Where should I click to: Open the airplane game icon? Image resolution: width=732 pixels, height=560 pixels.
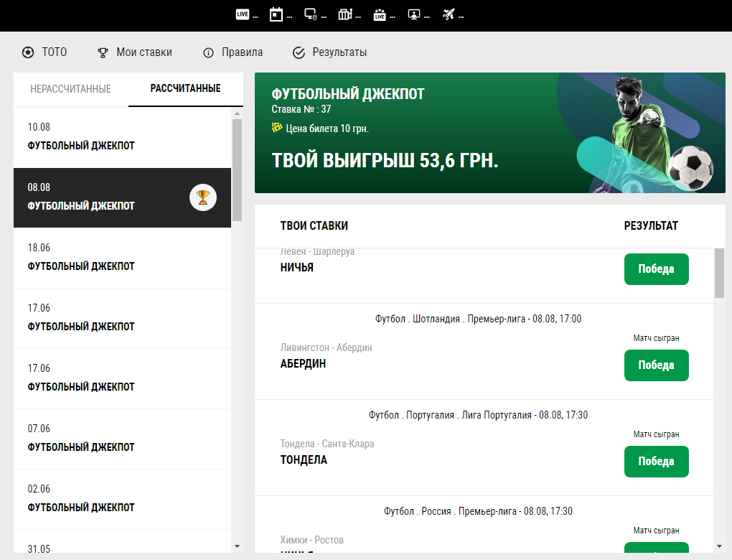tap(448, 14)
